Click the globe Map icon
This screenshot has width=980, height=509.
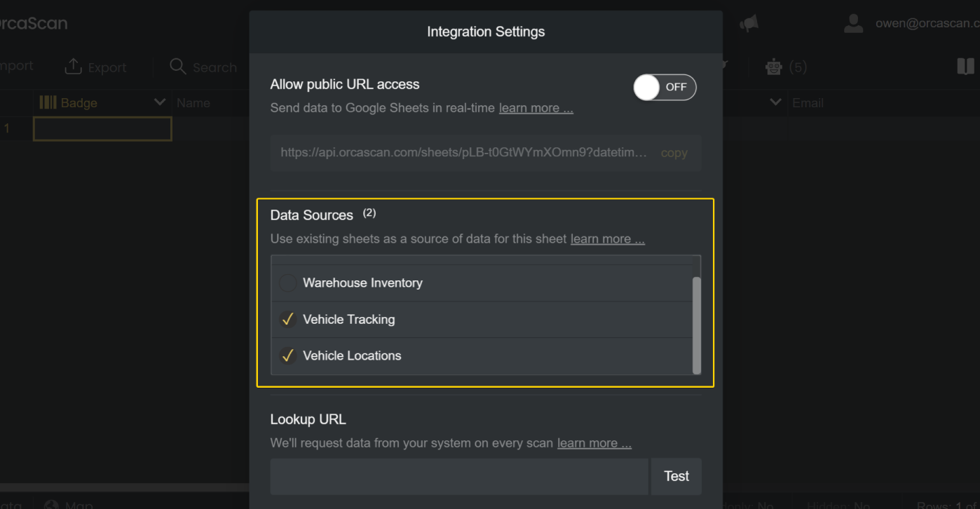pyautogui.click(x=51, y=504)
